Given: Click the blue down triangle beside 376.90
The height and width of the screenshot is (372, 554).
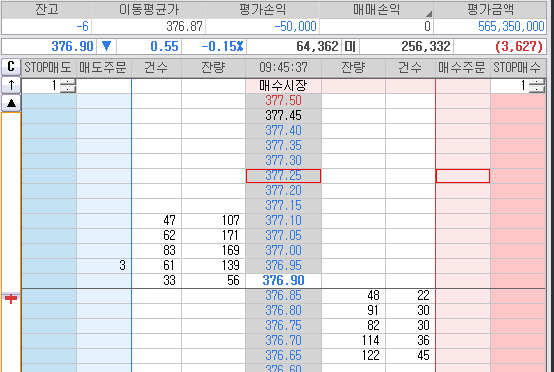Looking at the screenshot, I should (106, 46).
